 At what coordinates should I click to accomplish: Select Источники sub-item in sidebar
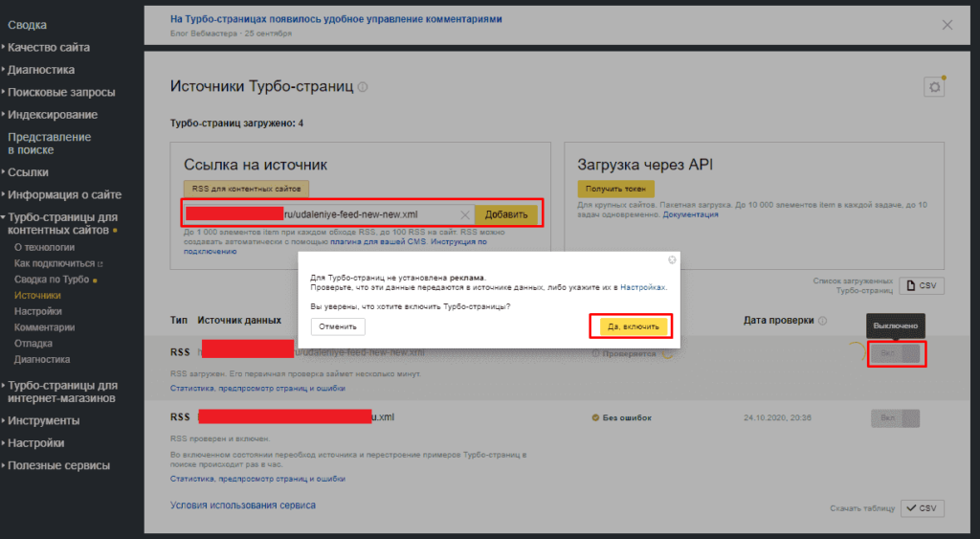coord(37,296)
